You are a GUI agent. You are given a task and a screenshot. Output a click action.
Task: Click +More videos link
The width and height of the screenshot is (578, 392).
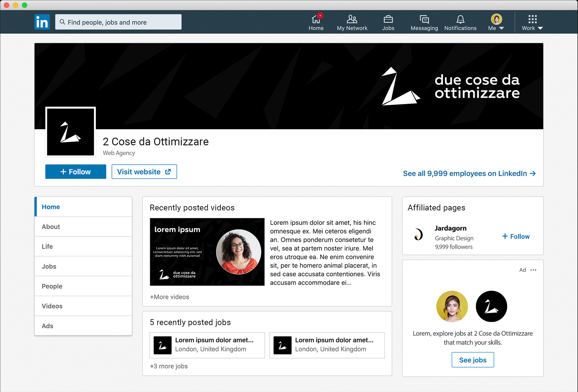click(169, 297)
